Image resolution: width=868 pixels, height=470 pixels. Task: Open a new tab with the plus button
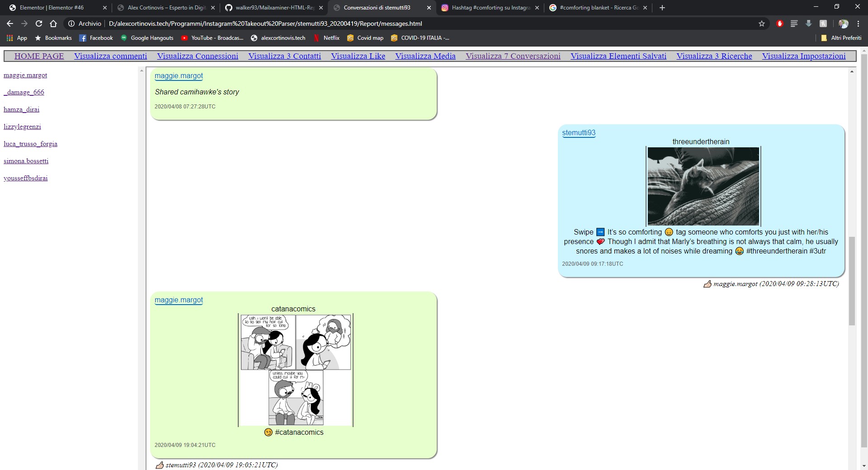point(662,8)
